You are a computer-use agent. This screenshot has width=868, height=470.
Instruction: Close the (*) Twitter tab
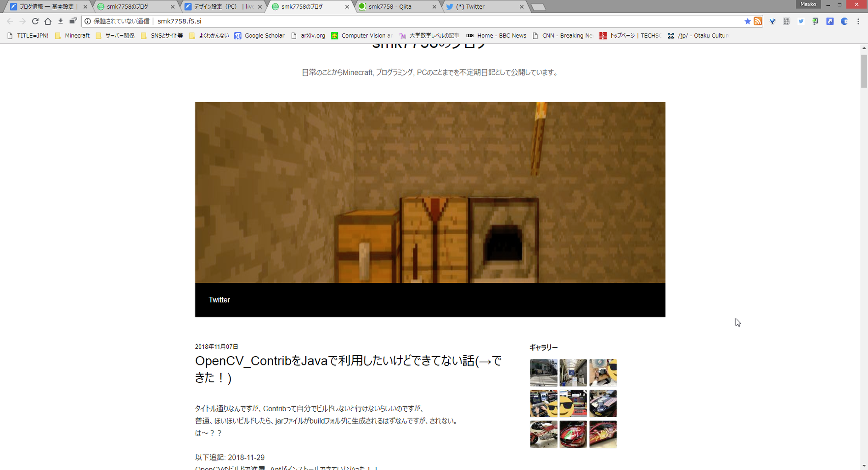(521, 7)
